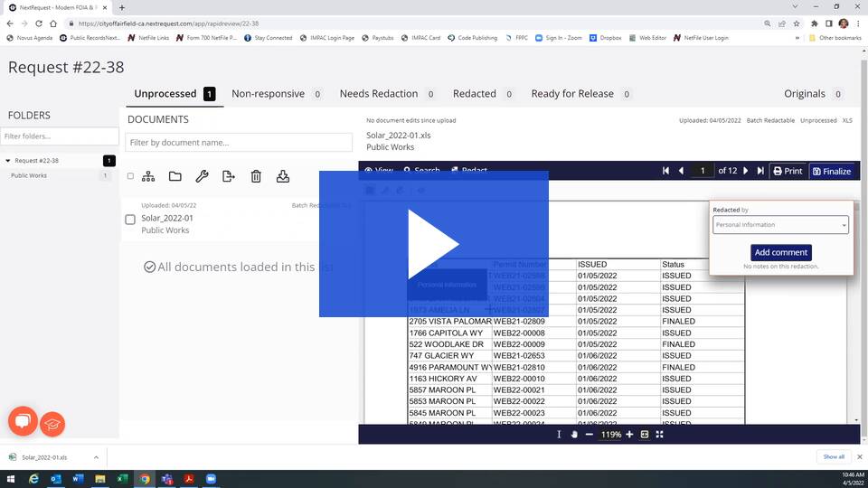Viewport: 868px width, 488px height.
Task: Click the Filter by document name field
Action: tap(239, 142)
